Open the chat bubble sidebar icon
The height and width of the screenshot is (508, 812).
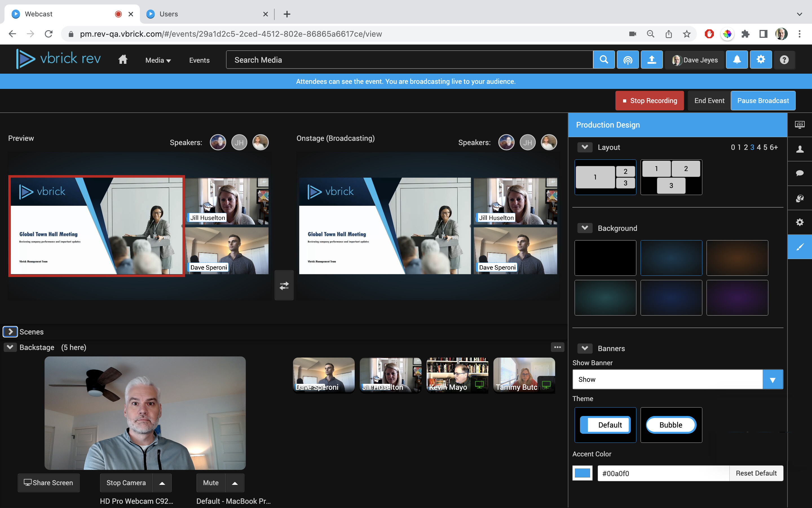(800, 173)
